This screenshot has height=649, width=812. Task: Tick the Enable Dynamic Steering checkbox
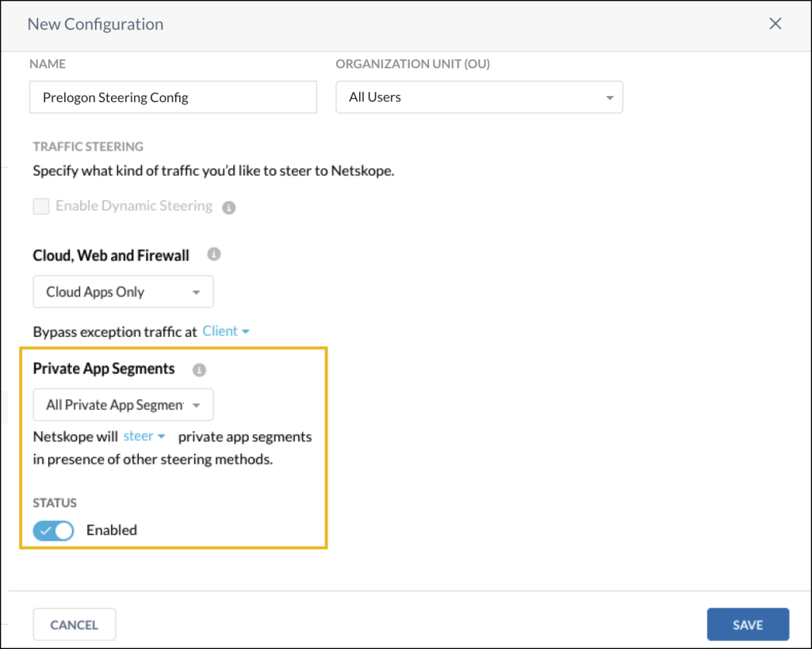(x=41, y=206)
